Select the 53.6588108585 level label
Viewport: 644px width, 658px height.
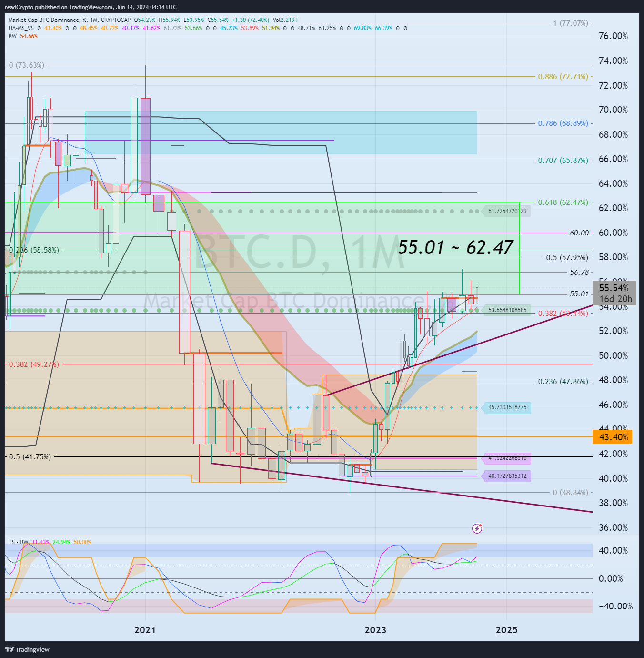(507, 310)
